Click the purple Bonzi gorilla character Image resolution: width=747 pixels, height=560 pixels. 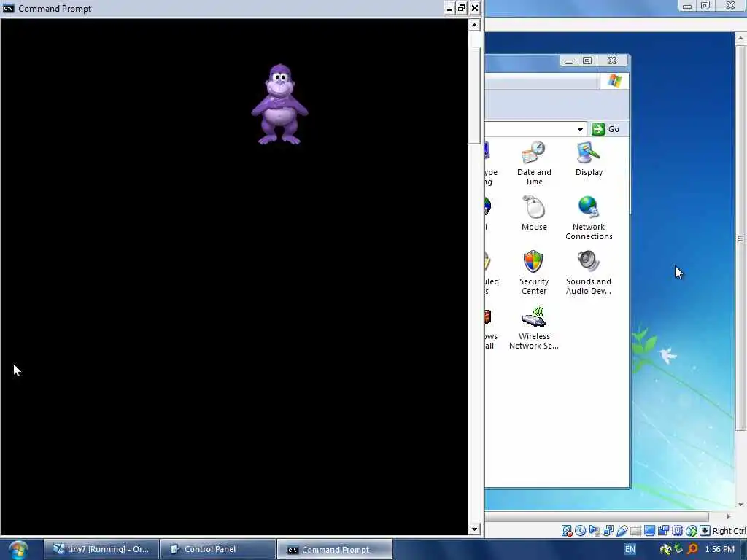[x=280, y=104]
